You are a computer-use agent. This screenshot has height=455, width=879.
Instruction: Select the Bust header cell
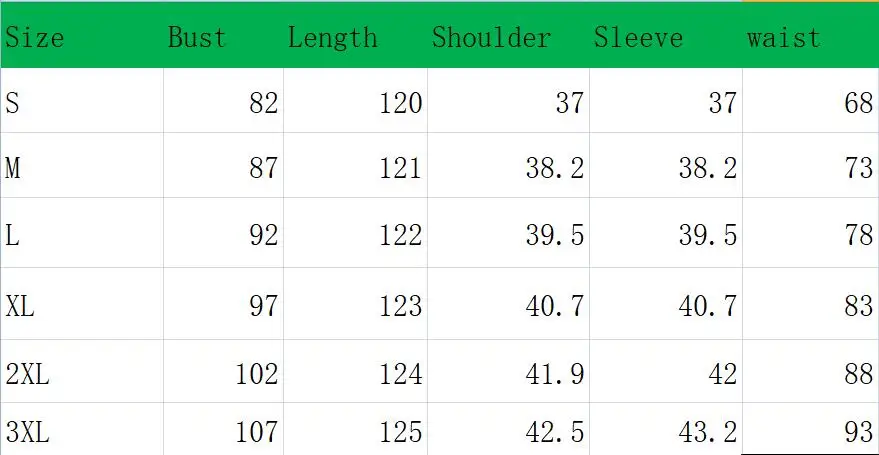[224, 35]
